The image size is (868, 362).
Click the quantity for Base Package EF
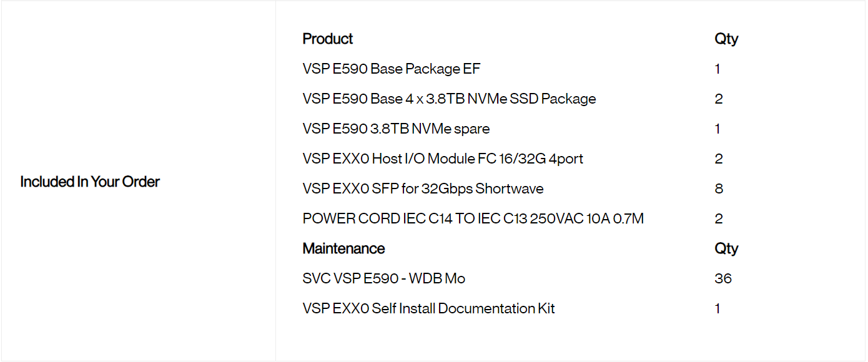718,69
